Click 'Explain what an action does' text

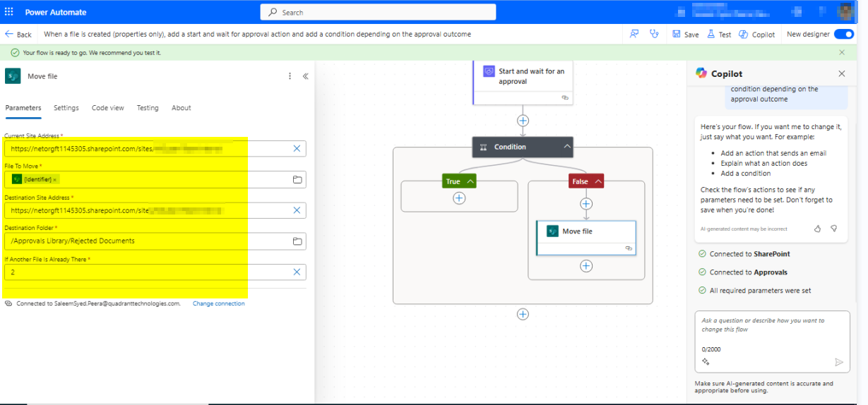pyautogui.click(x=764, y=163)
